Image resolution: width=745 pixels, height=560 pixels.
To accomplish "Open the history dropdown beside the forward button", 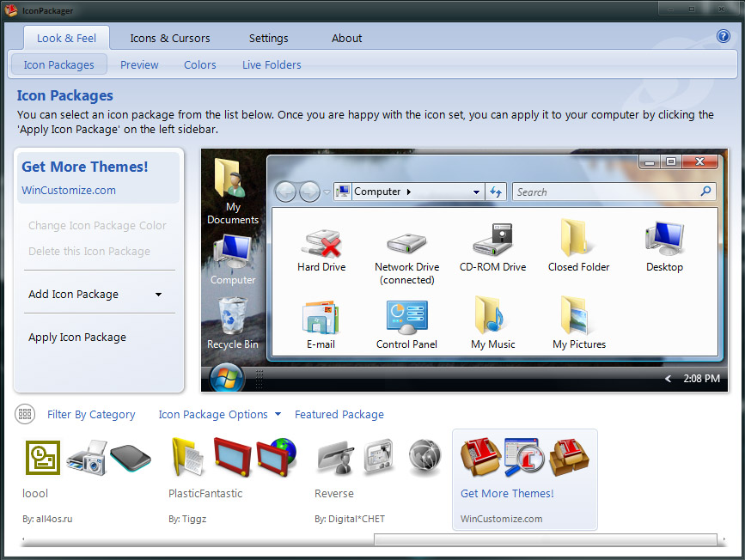I will pos(327,192).
